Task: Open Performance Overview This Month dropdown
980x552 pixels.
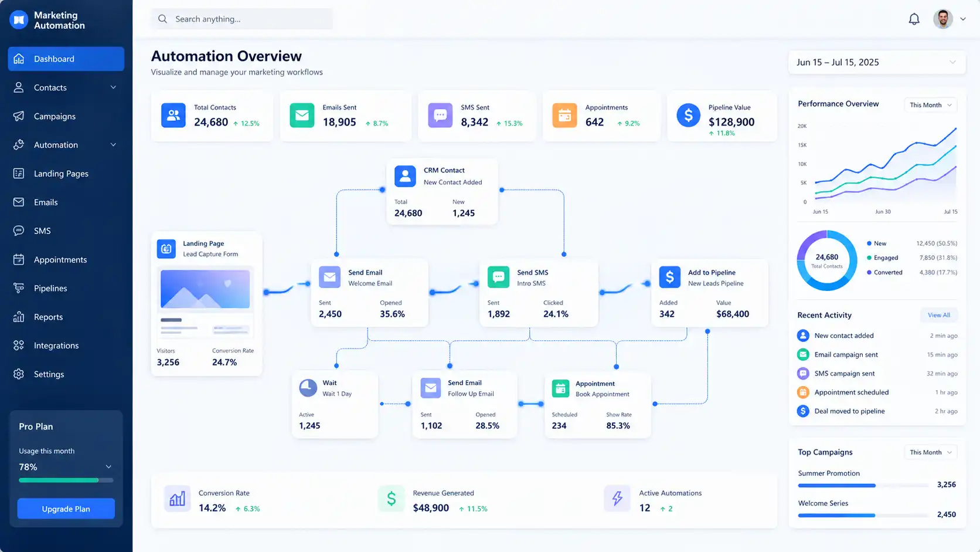Action: click(931, 105)
